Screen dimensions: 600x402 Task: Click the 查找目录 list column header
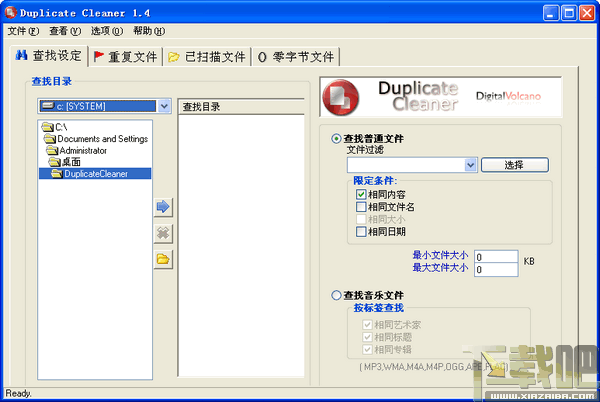coord(241,107)
